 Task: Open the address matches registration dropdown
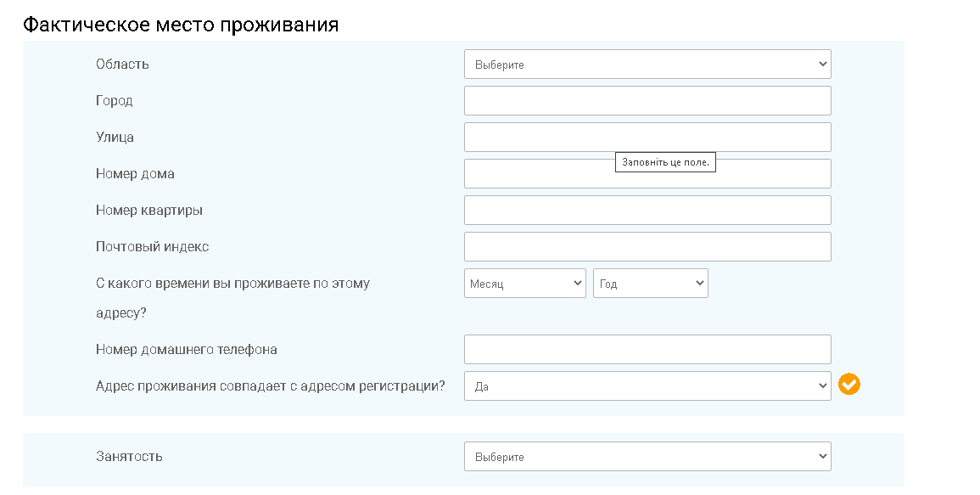click(647, 386)
